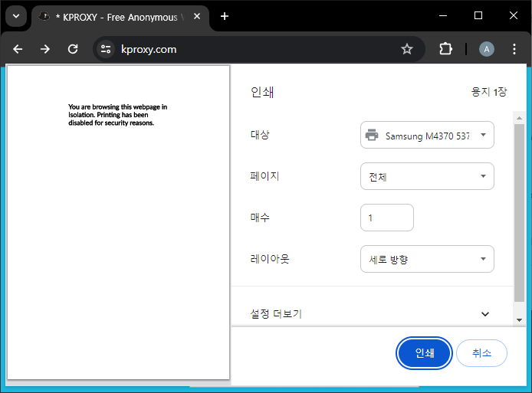532x393 pixels.
Task: Click the print preview page
Action: point(118,222)
